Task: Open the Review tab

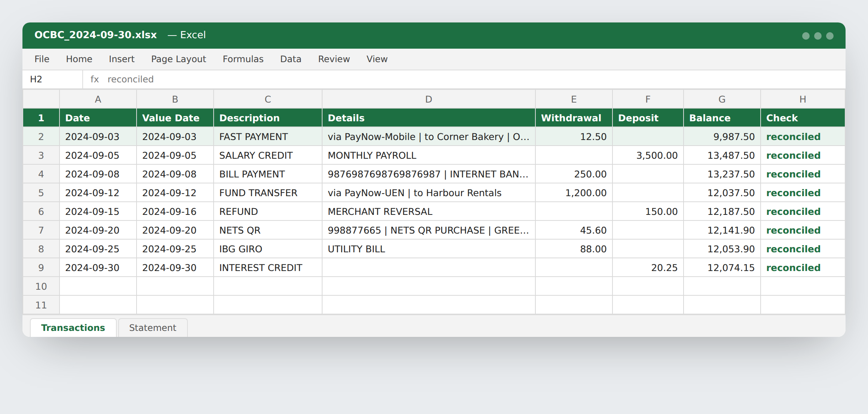Action: pos(334,59)
